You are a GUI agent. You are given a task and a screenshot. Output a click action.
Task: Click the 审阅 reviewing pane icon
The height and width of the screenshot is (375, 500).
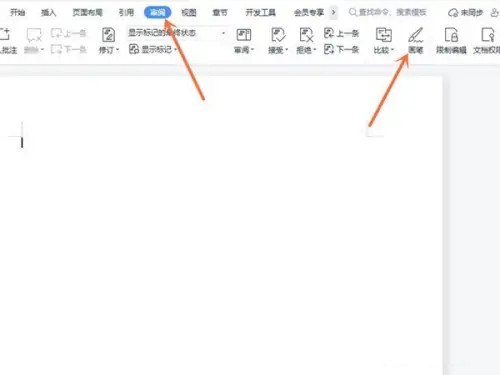[244, 35]
